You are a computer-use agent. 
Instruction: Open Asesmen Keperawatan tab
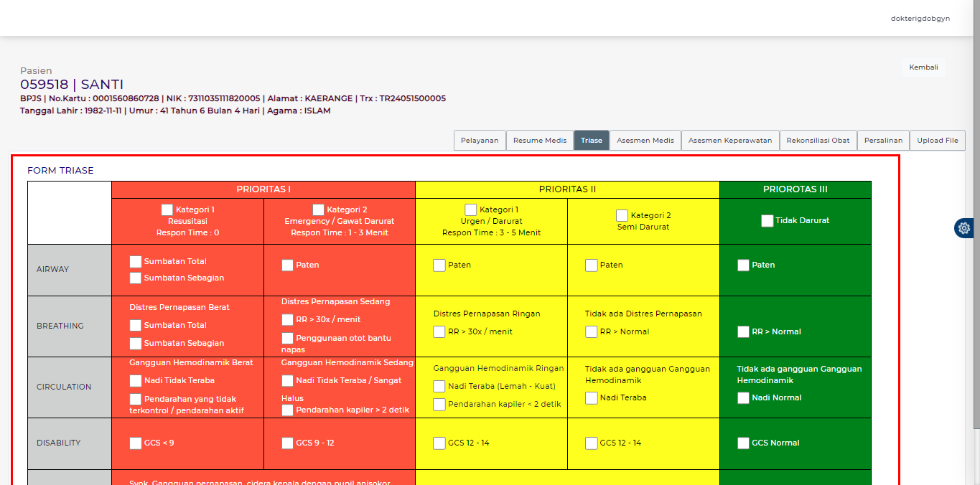point(729,141)
